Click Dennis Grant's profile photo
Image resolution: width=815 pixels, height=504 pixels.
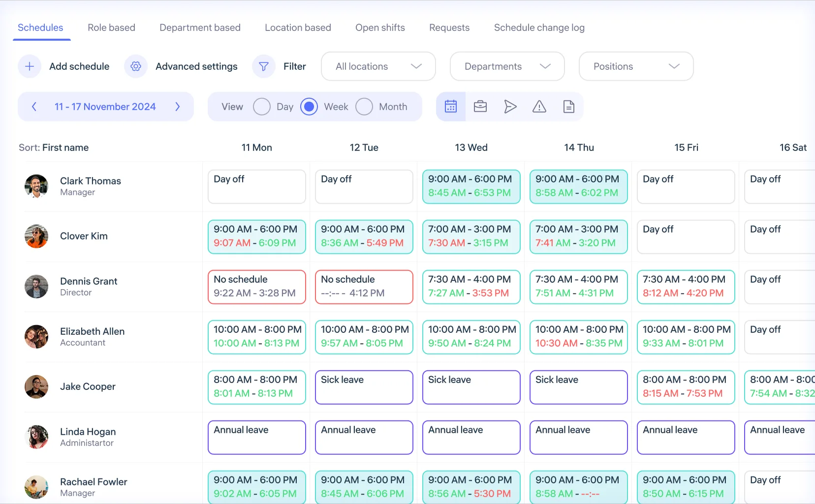click(36, 287)
